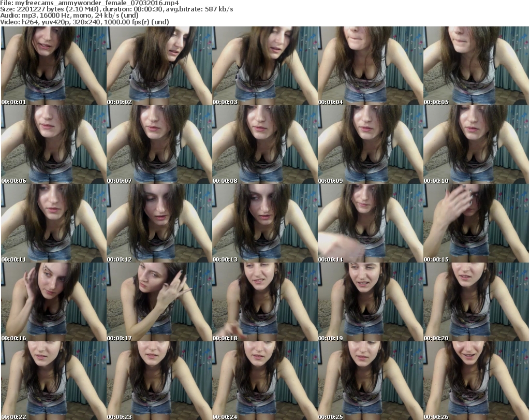530x420 pixels.
Task: Click the 'Video: h264, yuv420p, 320x240' line
Action: (84, 22)
